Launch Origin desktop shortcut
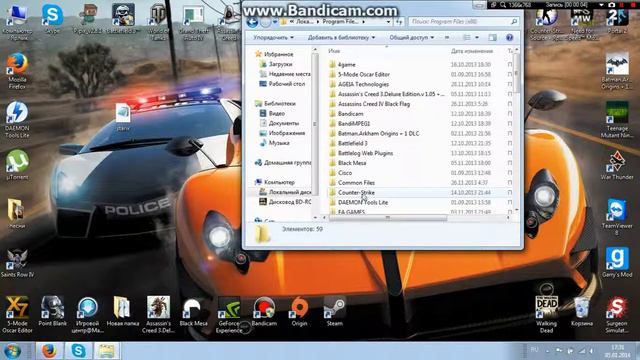Screen dimensions: 640x360 coord(299,311)
